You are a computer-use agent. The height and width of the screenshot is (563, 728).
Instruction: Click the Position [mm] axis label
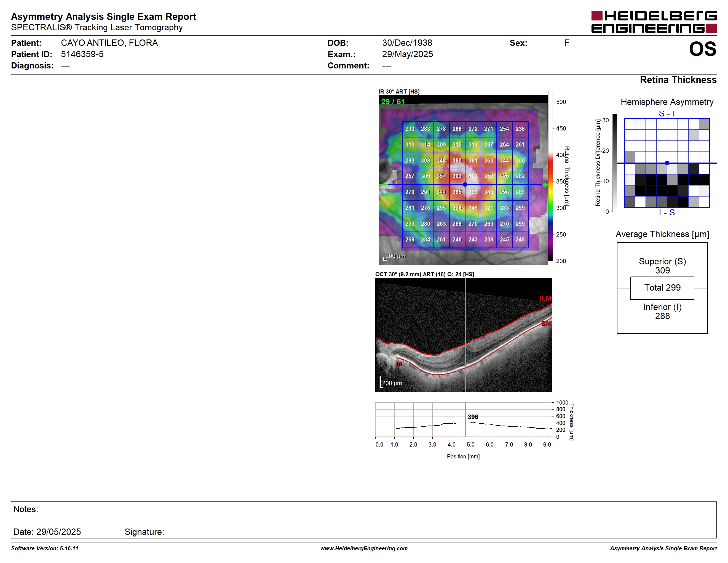[463, 456]
